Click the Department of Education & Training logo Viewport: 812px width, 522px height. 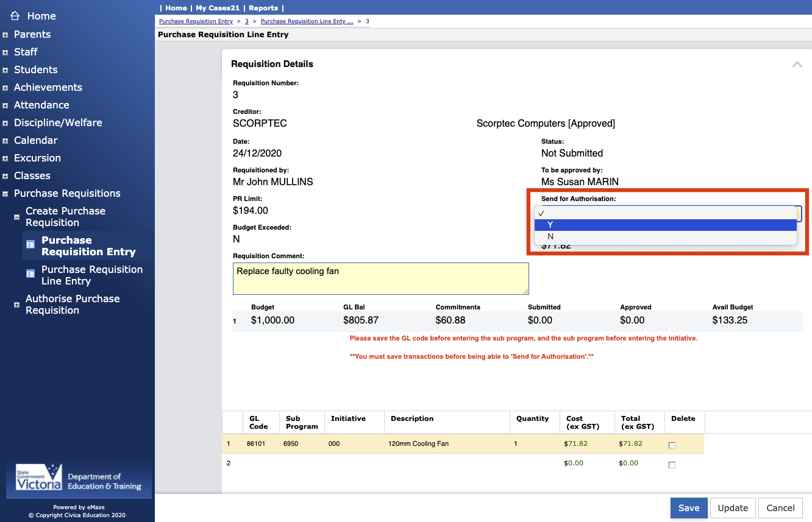pyautogui.click(x=77, y=480)
